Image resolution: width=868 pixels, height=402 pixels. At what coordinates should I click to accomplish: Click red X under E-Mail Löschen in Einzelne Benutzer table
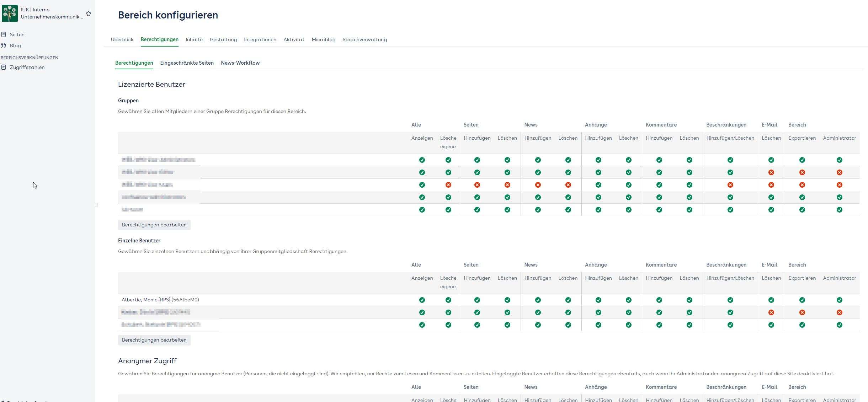[x=771, y=312]
